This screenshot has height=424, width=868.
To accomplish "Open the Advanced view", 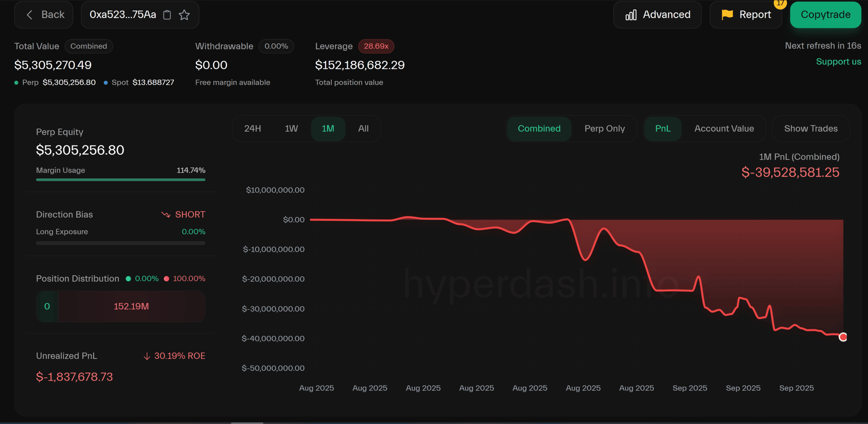I will (x=657, y=15).
